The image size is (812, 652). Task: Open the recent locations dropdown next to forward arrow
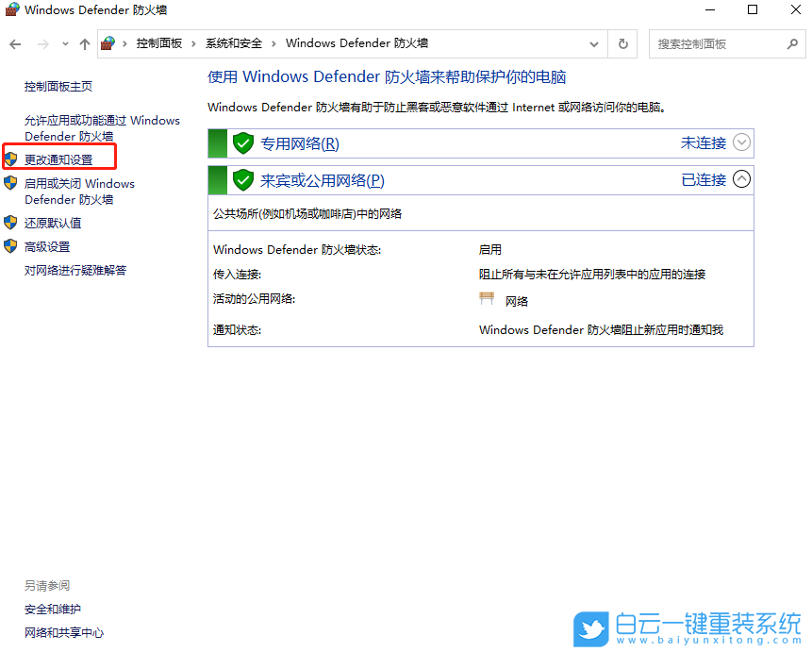[x=64, y=42]
